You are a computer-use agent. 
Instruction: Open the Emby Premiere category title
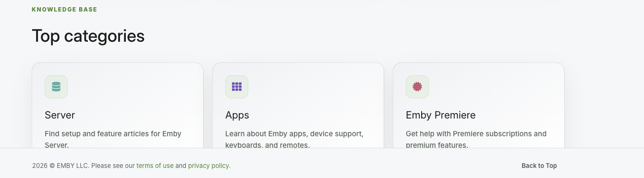click(441, 115)
